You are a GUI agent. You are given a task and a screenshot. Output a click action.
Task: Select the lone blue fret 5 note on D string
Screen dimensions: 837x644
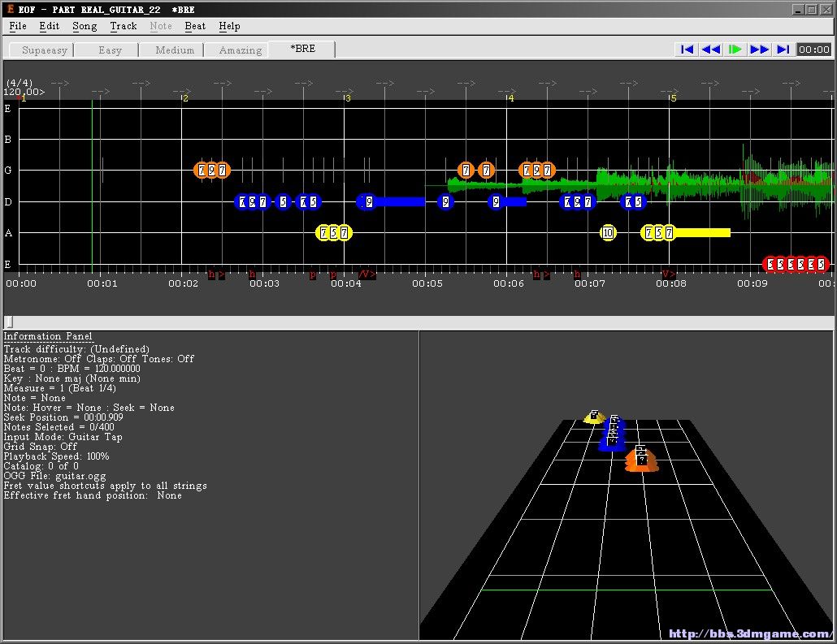(283, 201)
